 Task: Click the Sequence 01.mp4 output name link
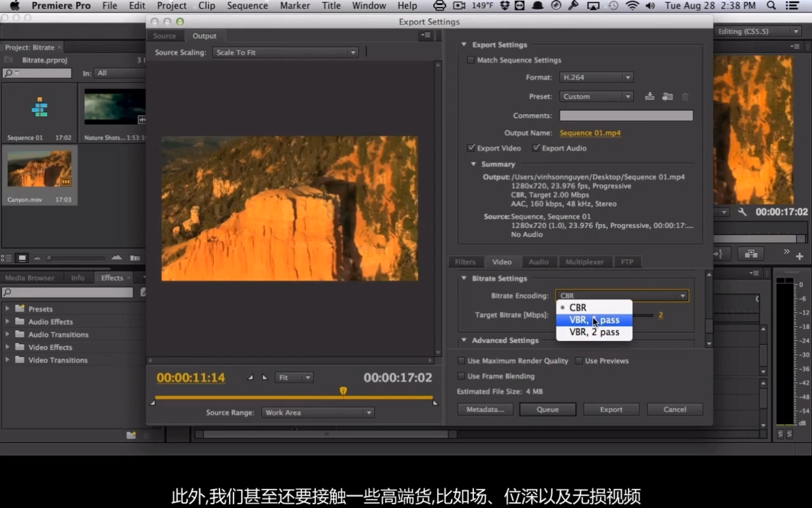point(590,133)
